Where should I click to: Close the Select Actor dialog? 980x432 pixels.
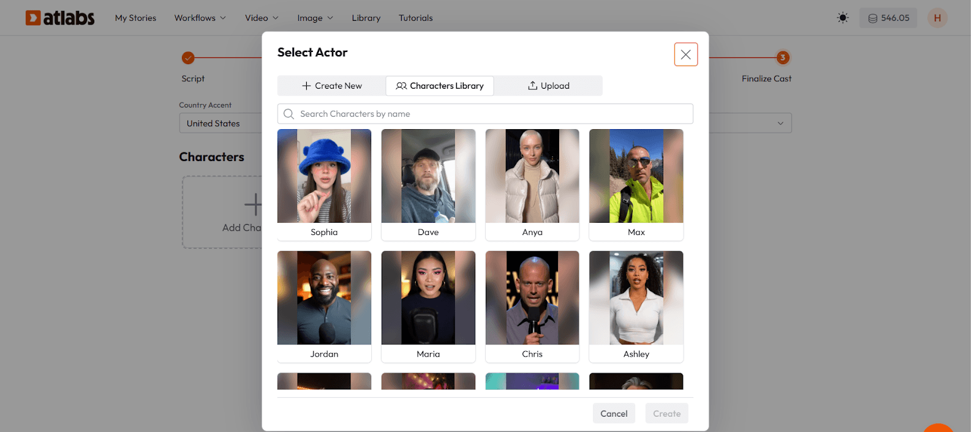point(686,54)
